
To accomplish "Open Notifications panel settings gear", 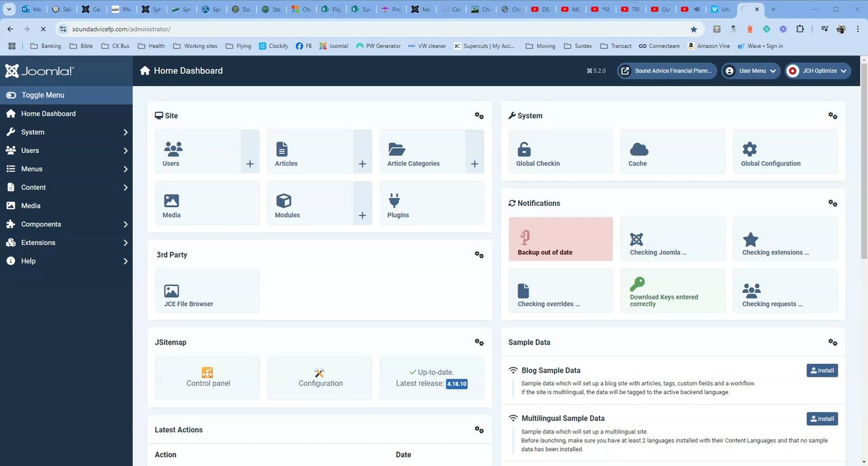I will [x=833, y=203].
